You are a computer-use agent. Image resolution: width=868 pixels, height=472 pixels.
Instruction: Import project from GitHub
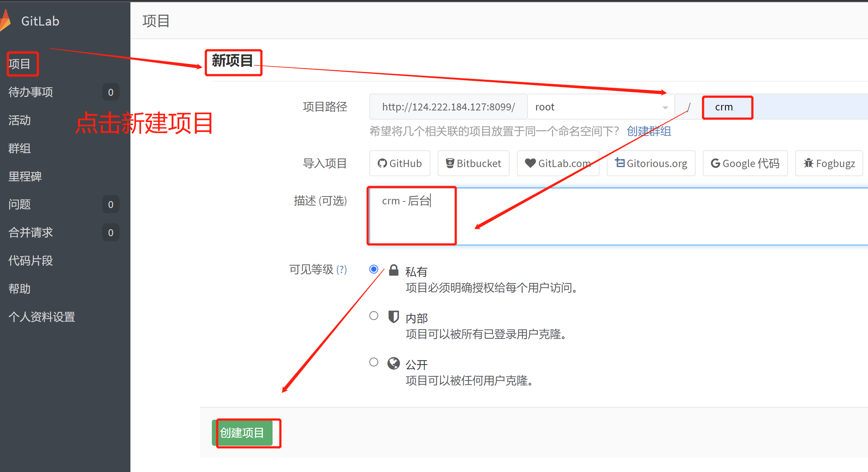400,163
